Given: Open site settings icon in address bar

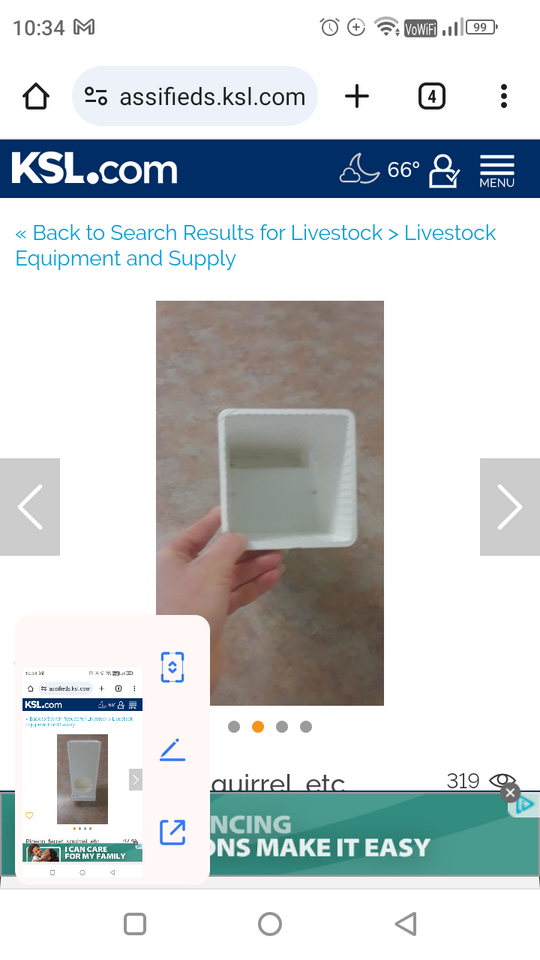Looking at the screenshot, I should pos(96,97).
